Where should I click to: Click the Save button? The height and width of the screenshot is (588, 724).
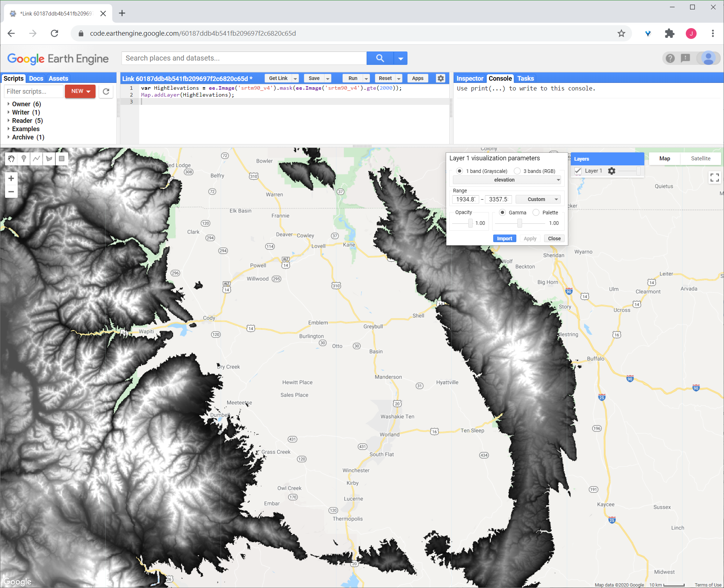[x=314, y=79]
